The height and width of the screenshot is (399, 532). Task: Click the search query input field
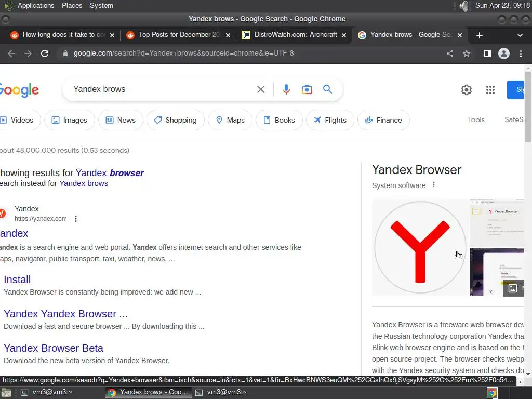point(161,89)
